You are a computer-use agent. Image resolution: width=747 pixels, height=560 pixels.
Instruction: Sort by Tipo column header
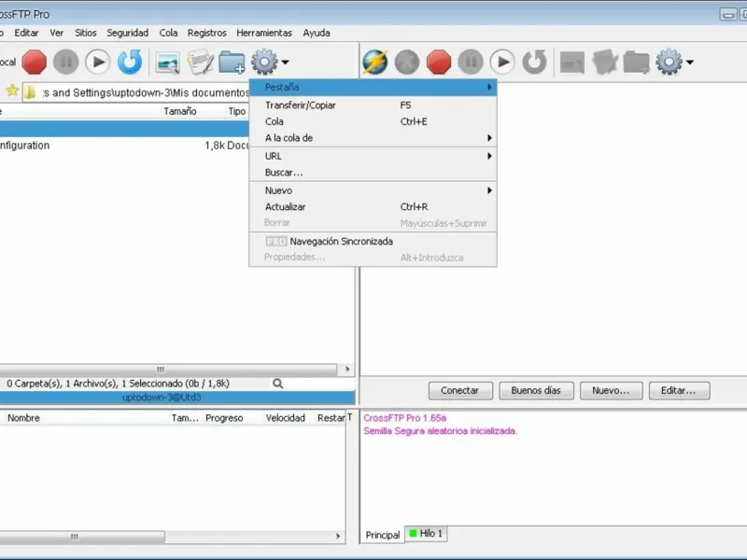[237, 111]
